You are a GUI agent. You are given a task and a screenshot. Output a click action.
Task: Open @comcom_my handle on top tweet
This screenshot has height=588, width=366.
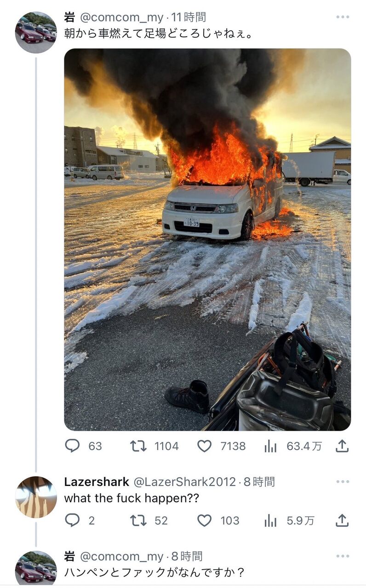pos(122,17)
